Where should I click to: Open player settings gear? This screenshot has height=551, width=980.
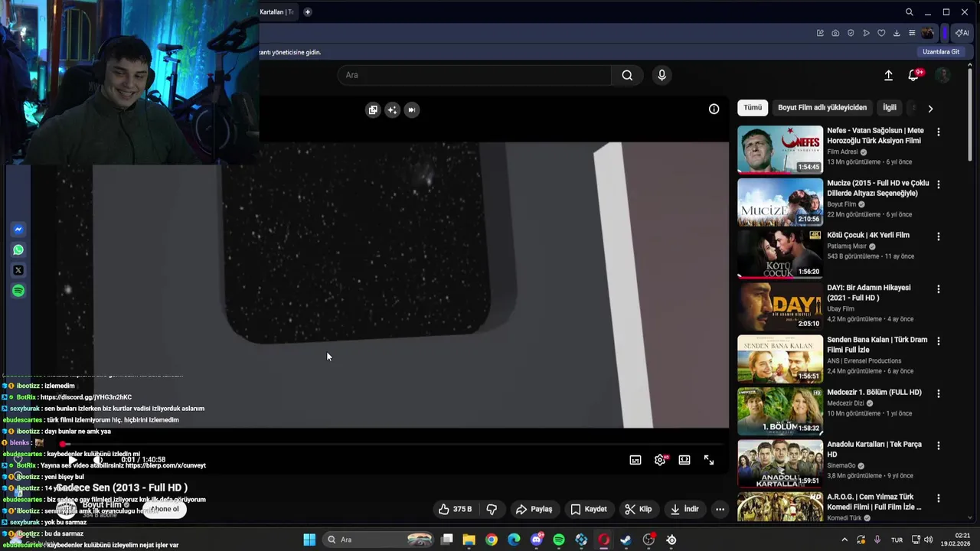point(660,460)
